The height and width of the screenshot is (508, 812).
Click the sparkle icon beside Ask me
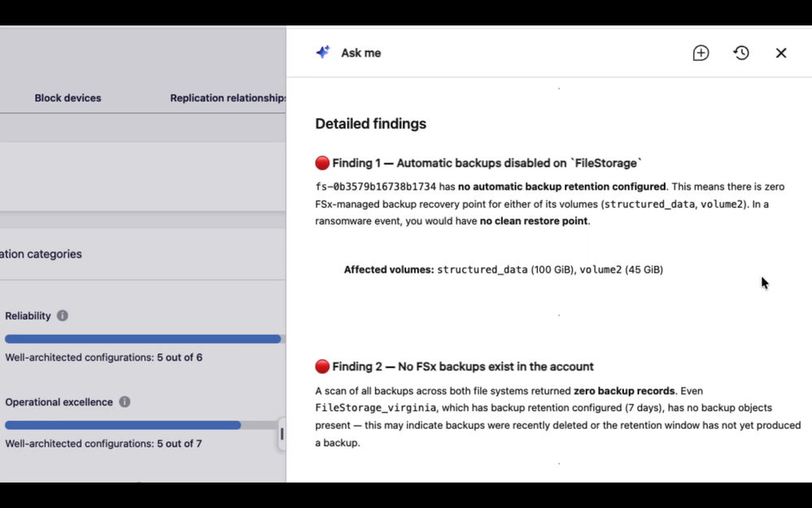[323, 52]
